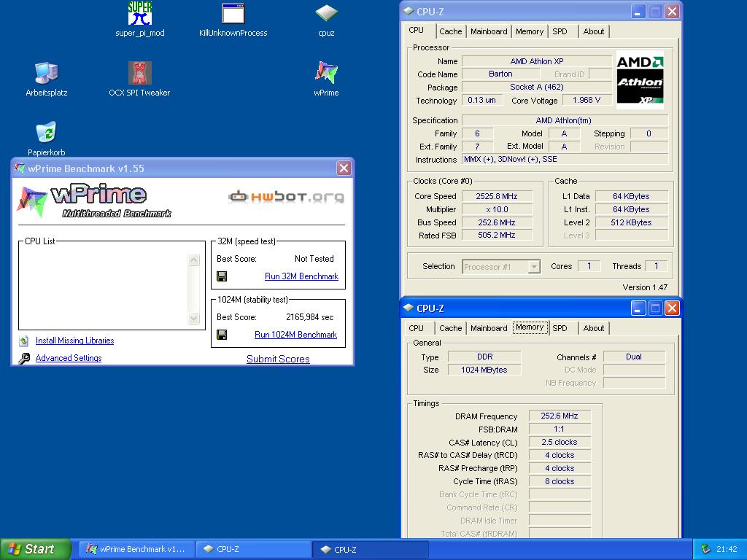Select the OCX SPI Tweaker icon

click(139, 74)
